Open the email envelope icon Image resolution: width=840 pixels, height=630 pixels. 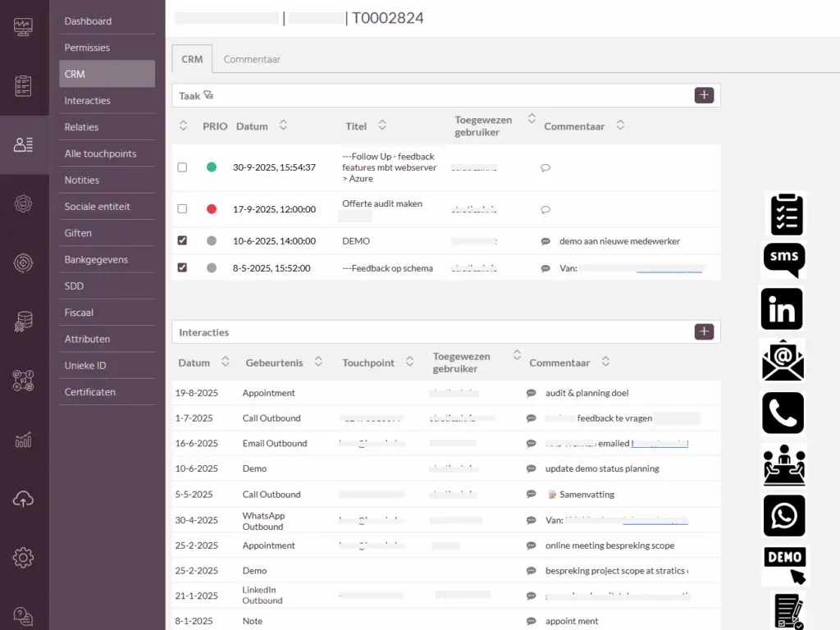783,361
